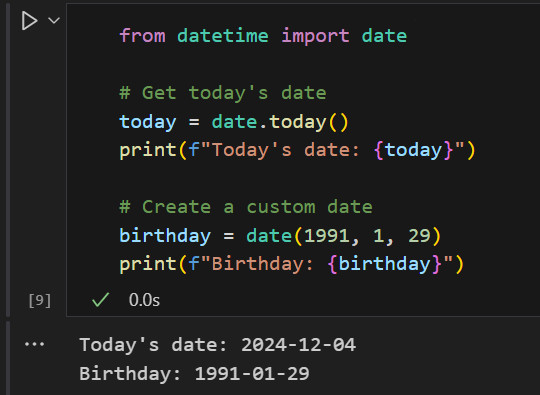Click the output line Today's date: 2024-12-04
This screenshot has width=540, height=395.
(218, 345)
